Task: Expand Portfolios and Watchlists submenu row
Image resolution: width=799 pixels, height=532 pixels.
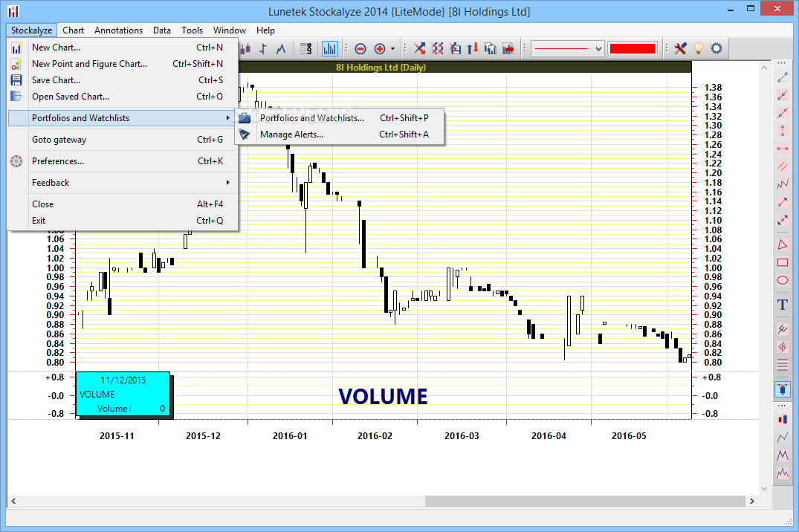Action: [x=123, y=117]
